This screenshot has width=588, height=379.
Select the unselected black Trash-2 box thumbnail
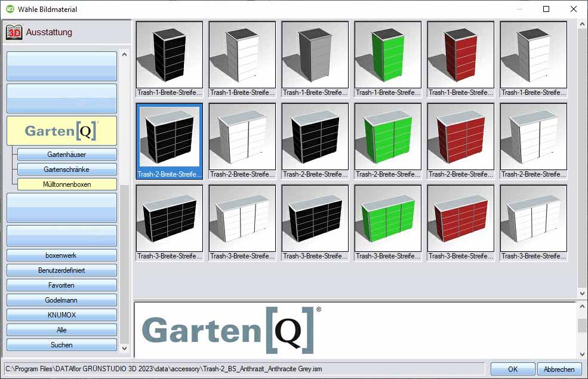[x=315, y=137]
